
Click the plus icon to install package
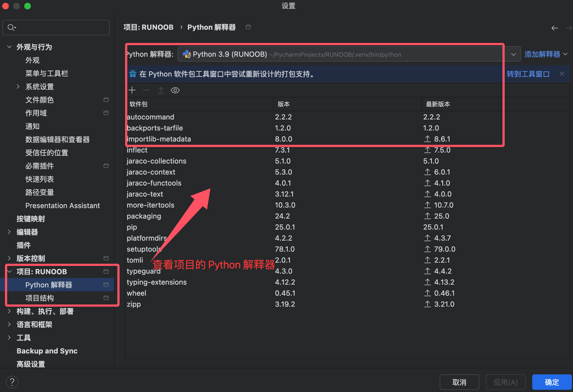(x=132, y=90)
